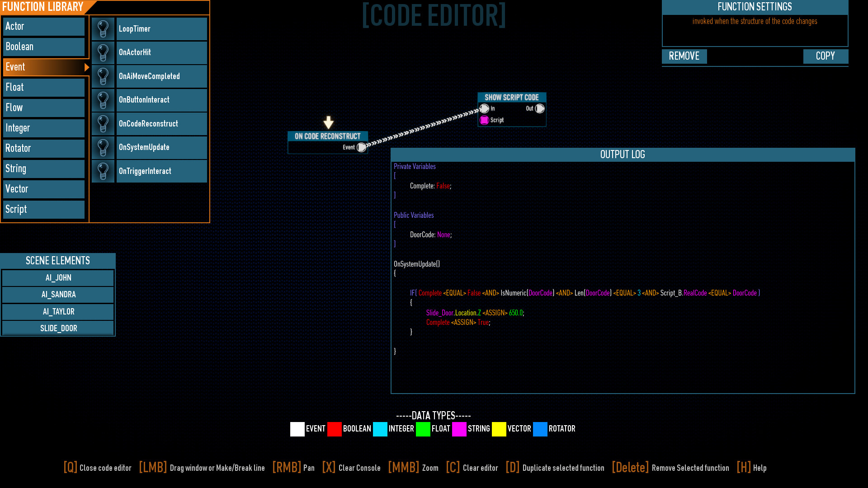Click the lightbulb icon beside LoopTimer

(103, 29)
